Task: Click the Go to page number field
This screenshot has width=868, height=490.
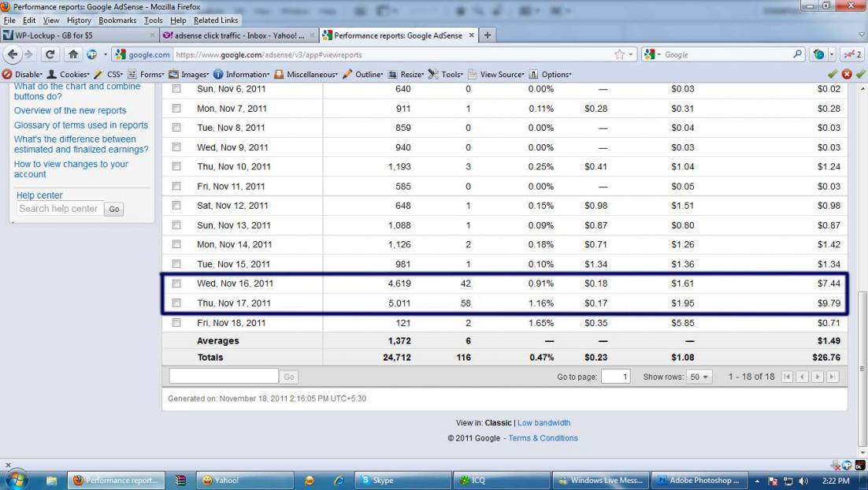Action: (x=616, y=377)
